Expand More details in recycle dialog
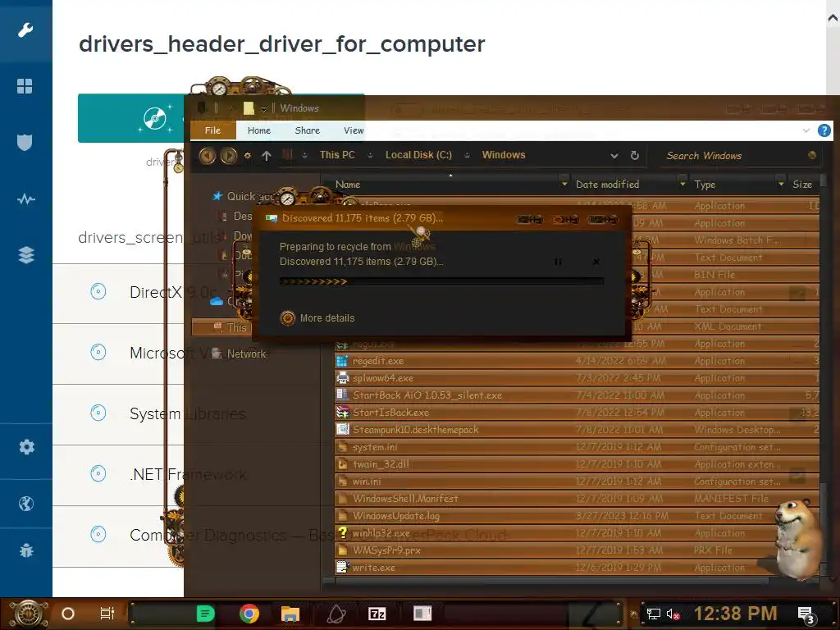Viewport: 840px width, 630px height. [x=317, y=318]
